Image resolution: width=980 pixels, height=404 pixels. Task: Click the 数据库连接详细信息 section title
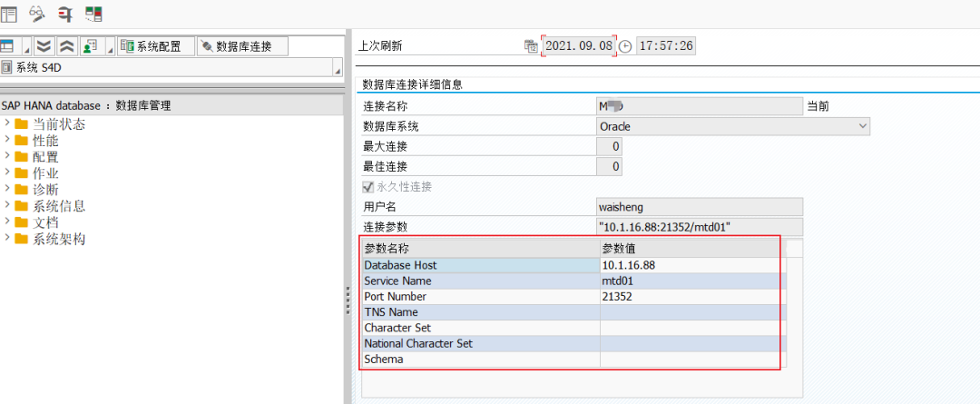(413, 84)
